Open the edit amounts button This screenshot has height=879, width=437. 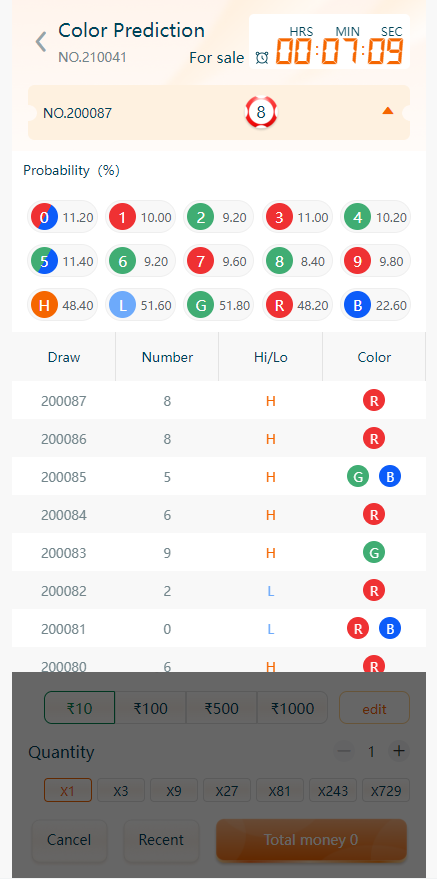pyautogui.click(x=374, y=708)
